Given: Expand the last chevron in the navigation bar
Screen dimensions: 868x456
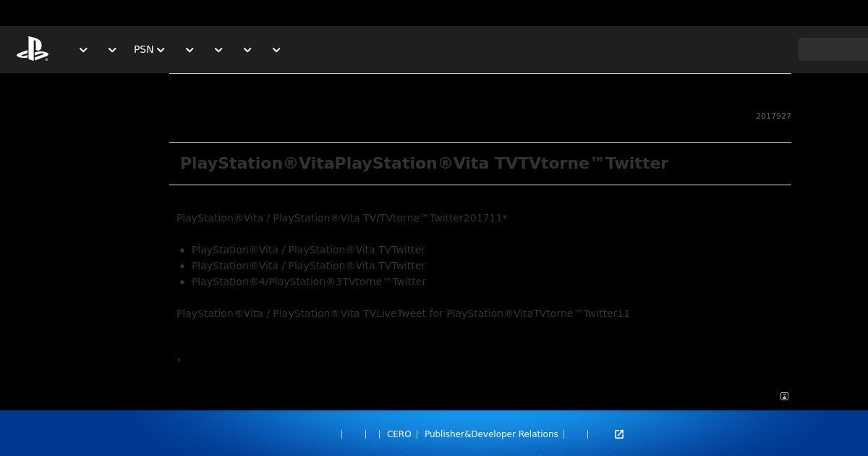Looking at the screenshot, I should tap(276, 50).
